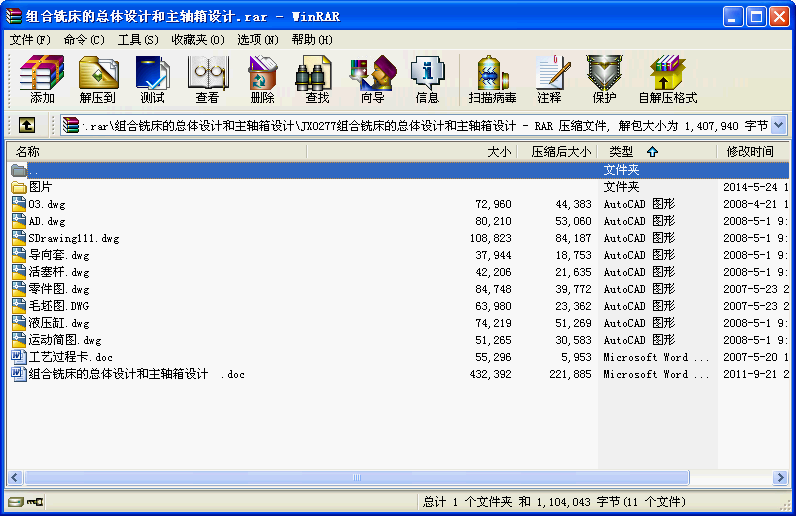Click the 添加 (Add) toolbar icon

coord(42,79)
